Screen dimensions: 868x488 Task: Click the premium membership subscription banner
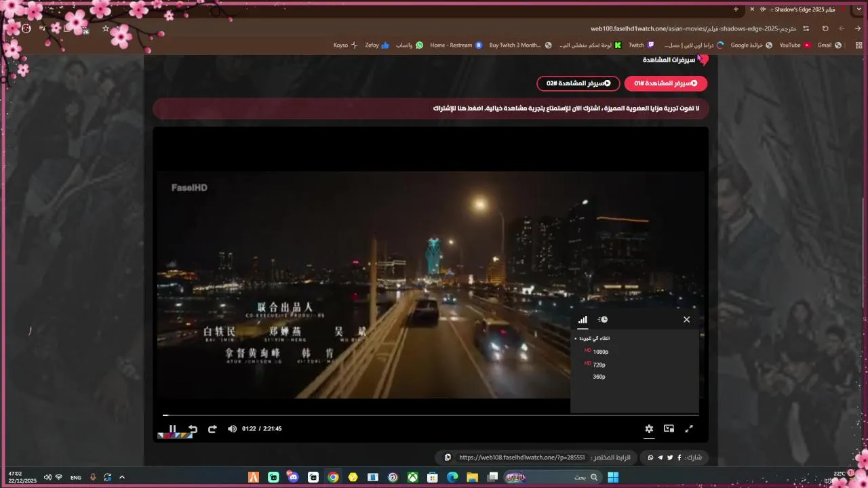431,108
